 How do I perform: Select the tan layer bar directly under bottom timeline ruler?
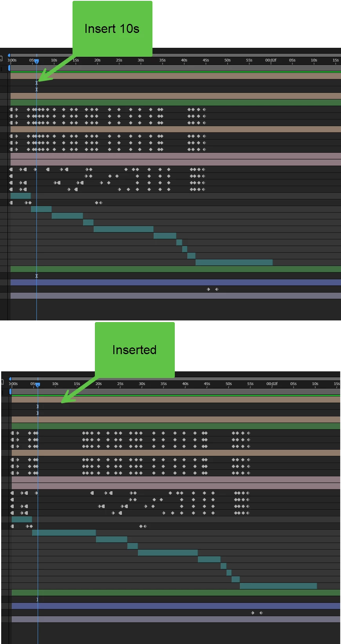click(x=176, y=400)
